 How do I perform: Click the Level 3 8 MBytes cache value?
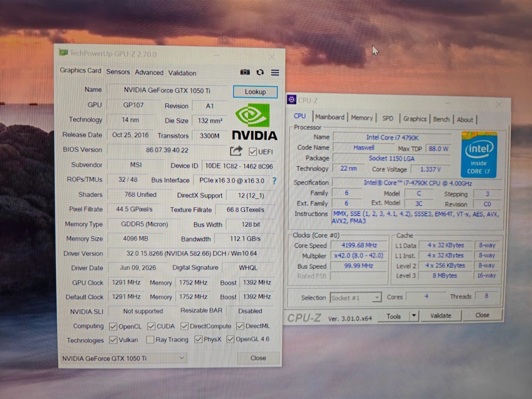(x=445, y=275)
